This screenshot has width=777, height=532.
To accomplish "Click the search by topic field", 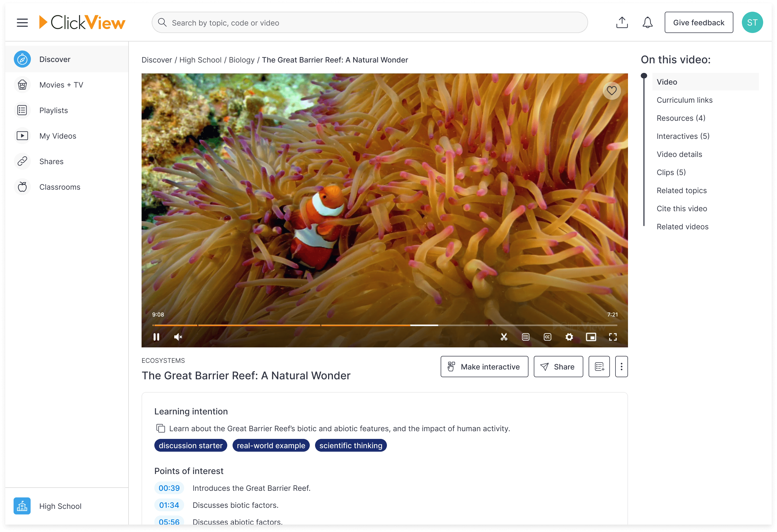I will [368, 22].
